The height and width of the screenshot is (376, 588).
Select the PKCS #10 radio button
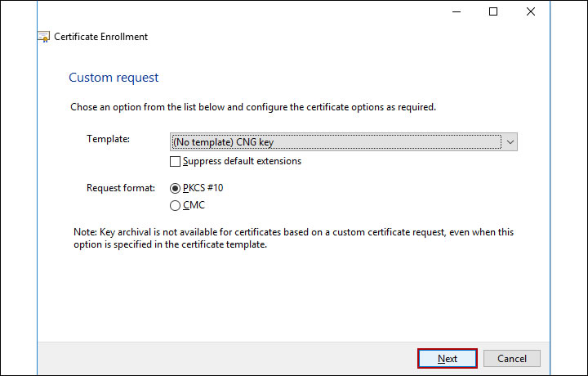176,188
